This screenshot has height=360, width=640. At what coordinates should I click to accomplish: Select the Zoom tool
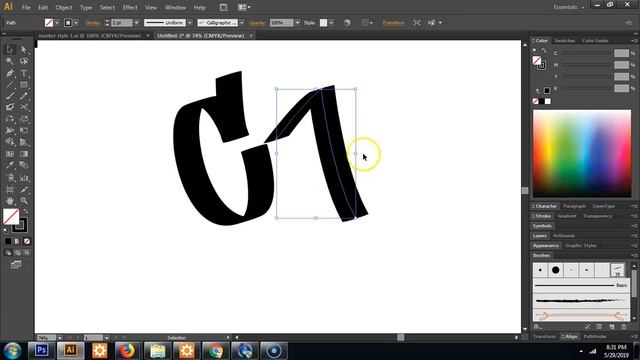pyautogui.click(x=24, y=201)
